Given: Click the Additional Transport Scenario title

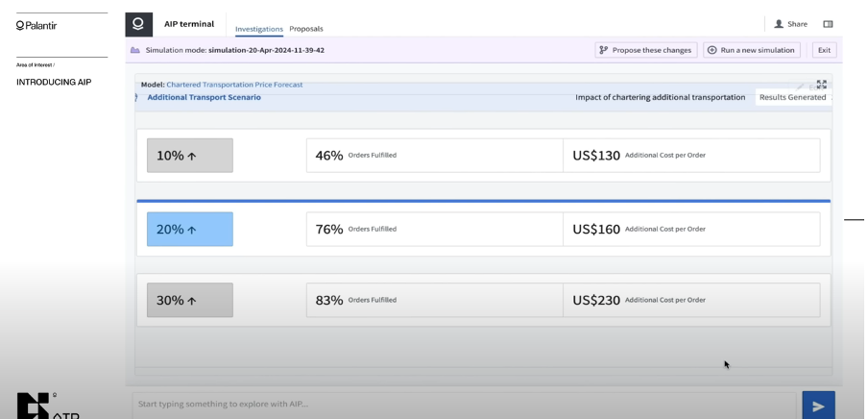Looking at the screenshot, I should tap(204, 98).
